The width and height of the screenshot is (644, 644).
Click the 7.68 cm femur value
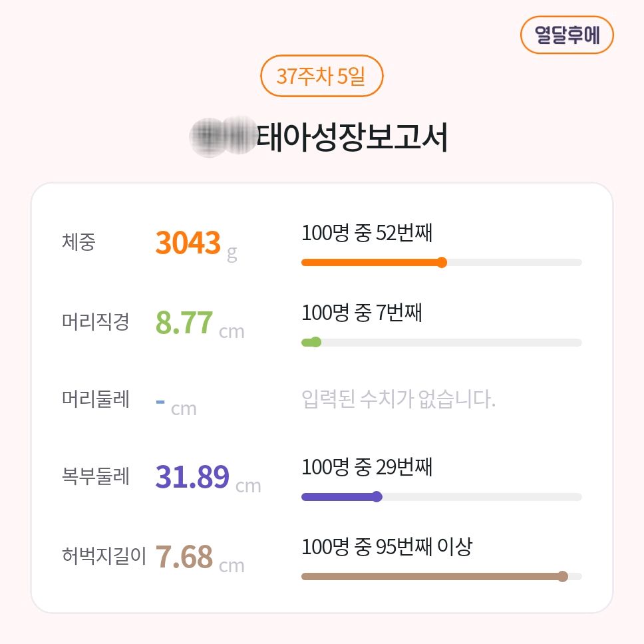pos(200,558)
